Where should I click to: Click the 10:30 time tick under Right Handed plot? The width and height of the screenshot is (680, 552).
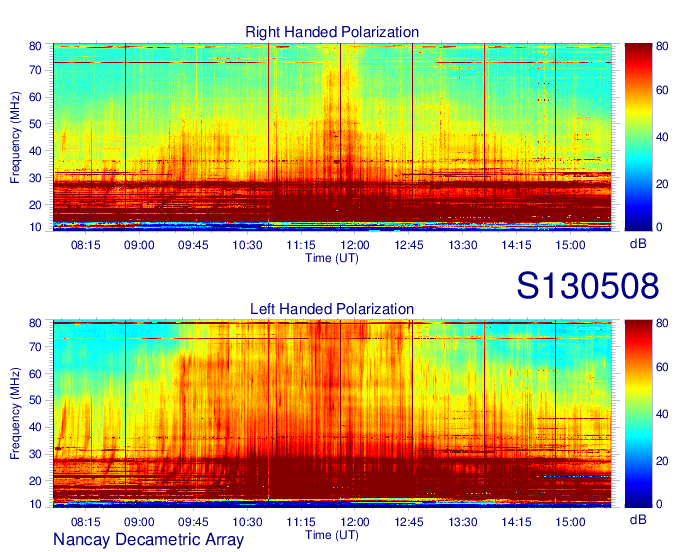click(247, 245)
